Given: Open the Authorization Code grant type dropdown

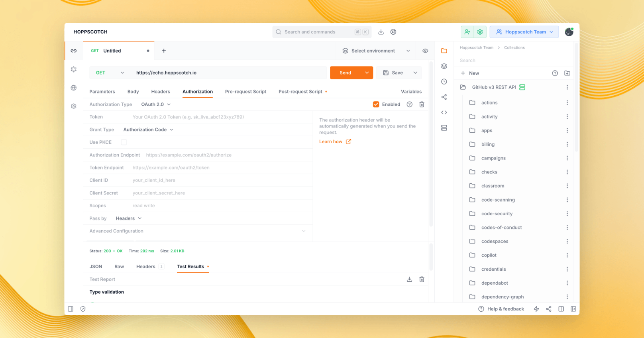Looking at the screenshot, I should coord(148,130).
